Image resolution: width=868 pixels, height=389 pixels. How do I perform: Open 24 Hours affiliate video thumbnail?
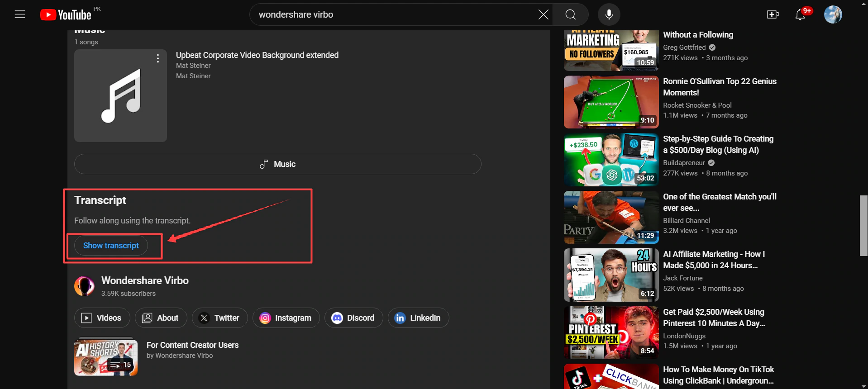611,275
